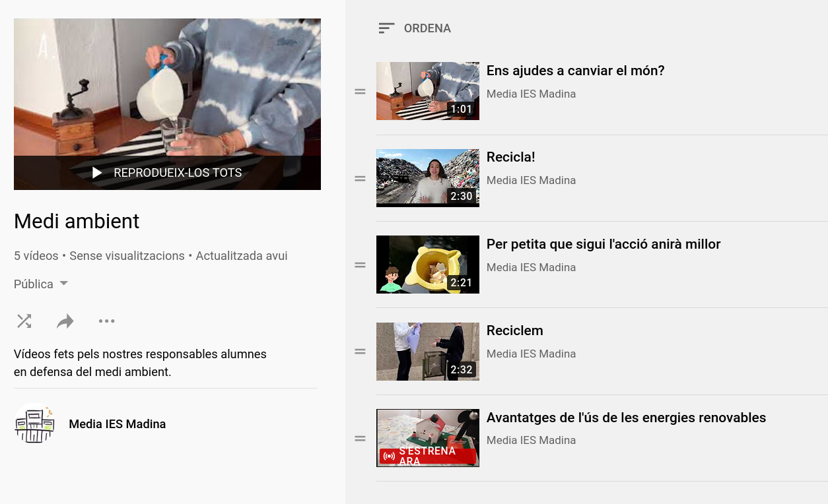Click thumbnail with 'S'ESTRENA ARA' badge
This screenshot has height=504, width=828.
[x=427, y=438]
